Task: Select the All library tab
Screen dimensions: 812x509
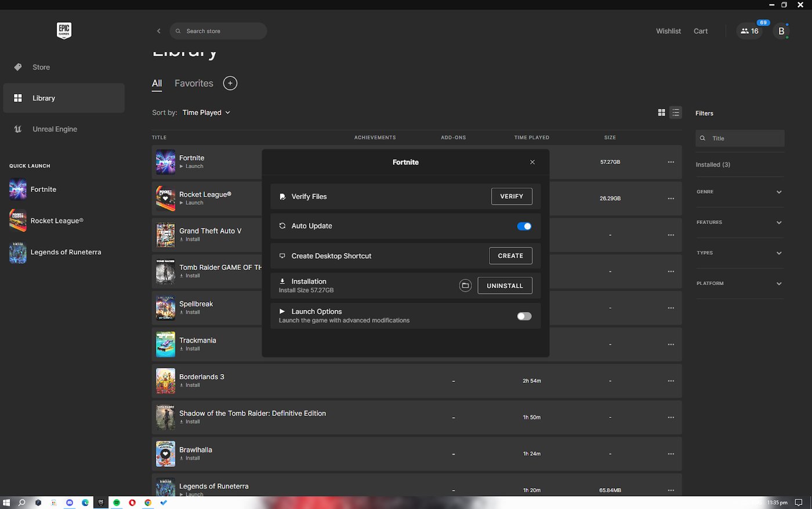Action: [x=157, y=83]
